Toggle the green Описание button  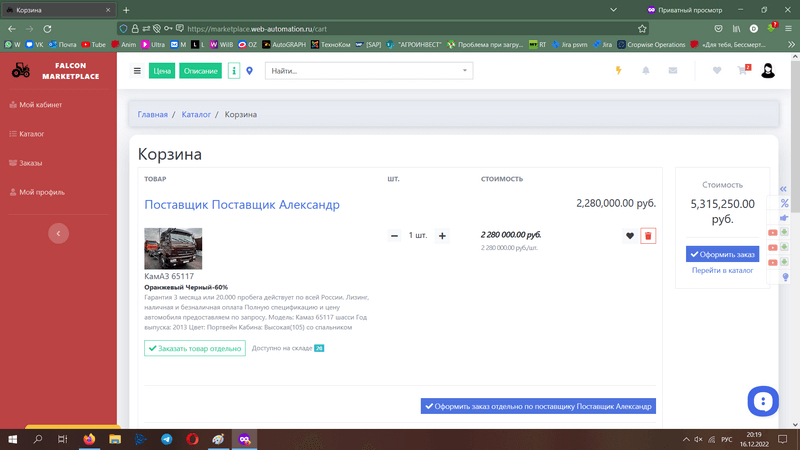click(x=201, y=71)
